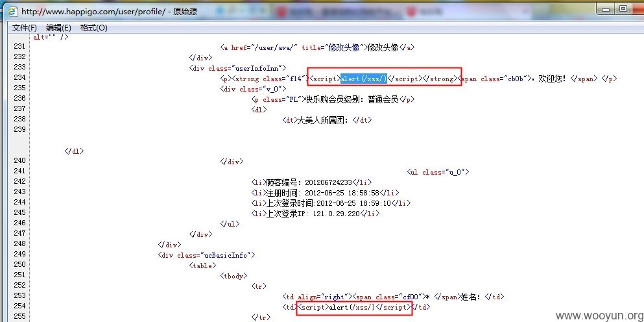Click the closing </dl> tag
This screenshot has height=322, width=644.
click(x=74, y=151)
